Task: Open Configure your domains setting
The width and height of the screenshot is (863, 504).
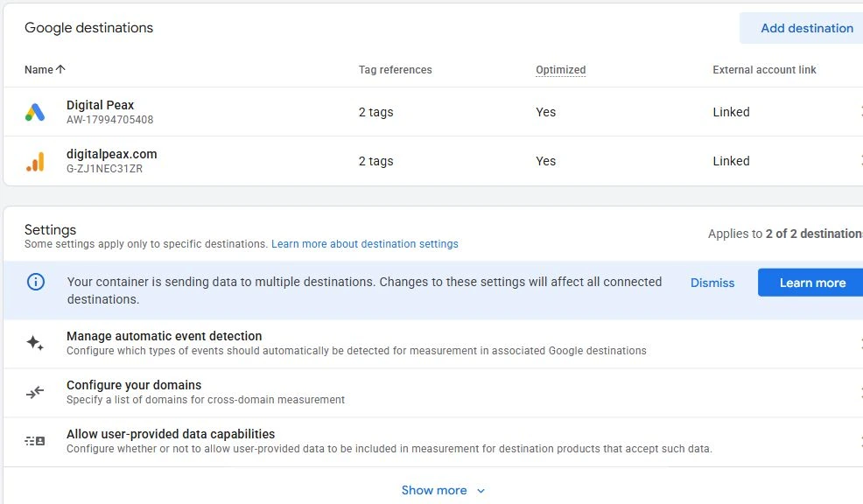Action: (x=432, y=392)
